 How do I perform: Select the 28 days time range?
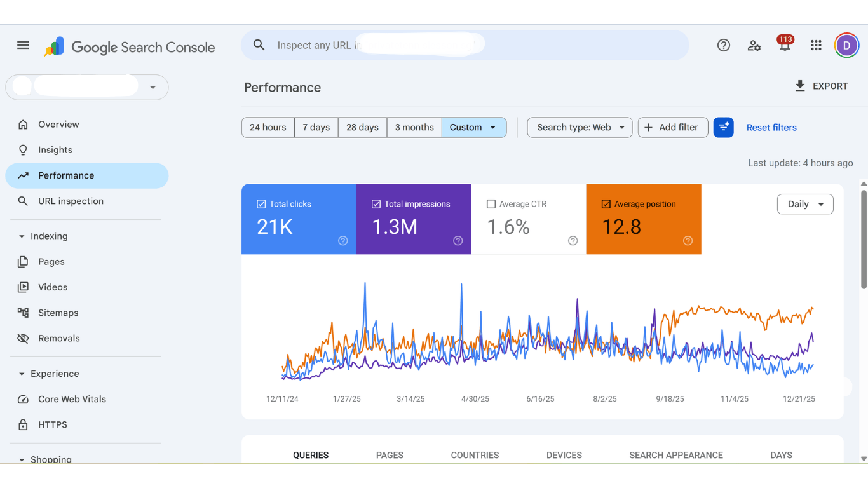[362, 127]
